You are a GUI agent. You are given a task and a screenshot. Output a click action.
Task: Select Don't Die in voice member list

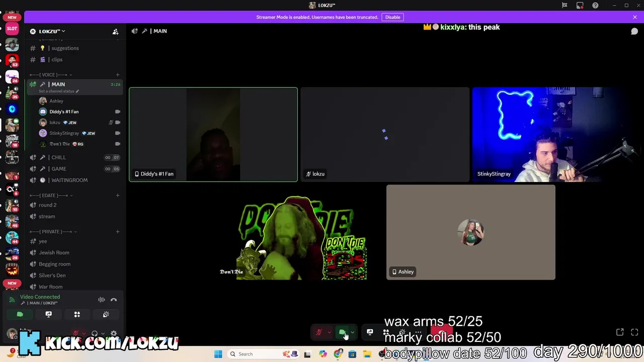click(x=79, y=144)
